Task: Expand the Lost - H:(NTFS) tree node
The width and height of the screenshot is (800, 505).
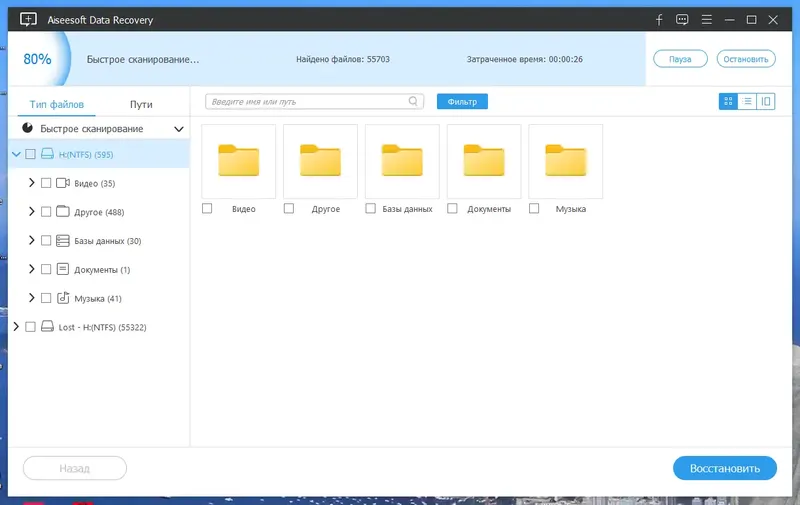Action: coord(16,326)
